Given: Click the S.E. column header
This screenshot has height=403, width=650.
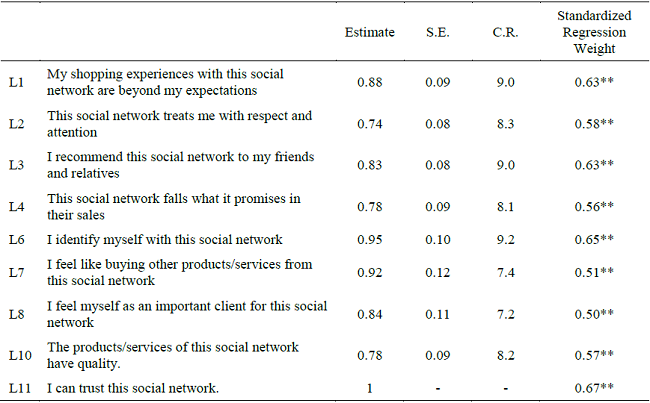Looking at the screenshot, I should 437,32.
